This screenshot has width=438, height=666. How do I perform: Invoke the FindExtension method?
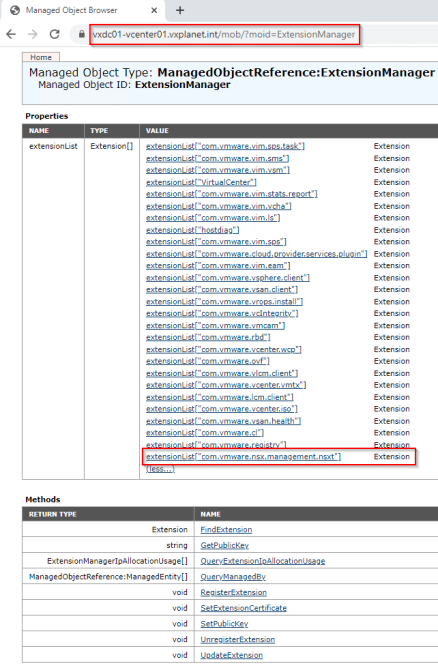click(x=226, y=530)
